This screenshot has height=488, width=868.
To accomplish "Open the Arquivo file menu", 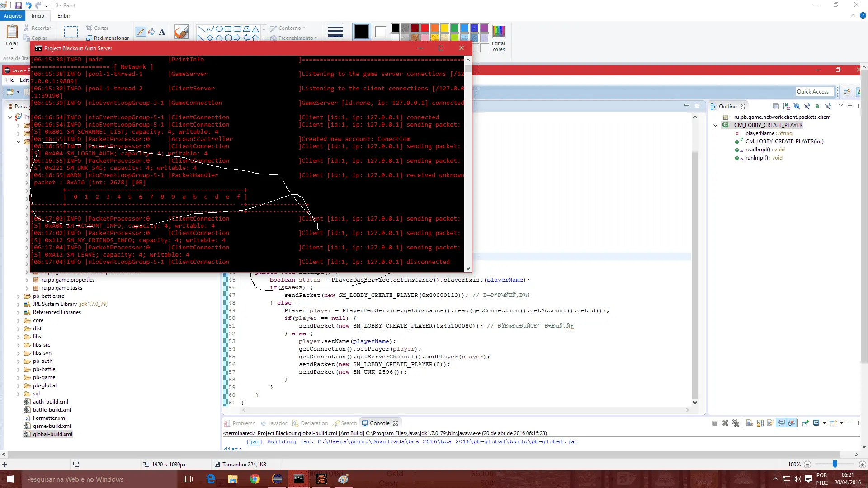I will tap(13, 16).
